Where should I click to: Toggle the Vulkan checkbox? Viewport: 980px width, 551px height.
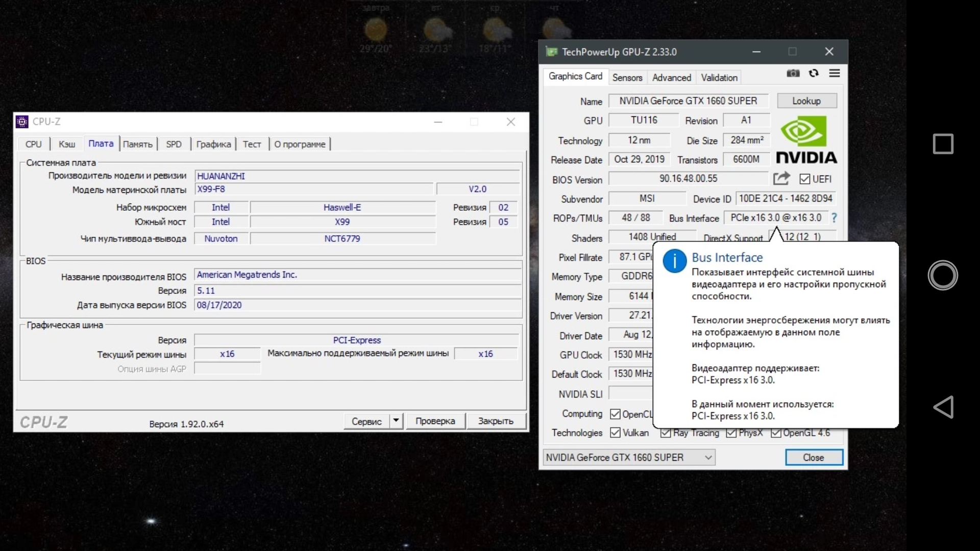coord(616,433)
